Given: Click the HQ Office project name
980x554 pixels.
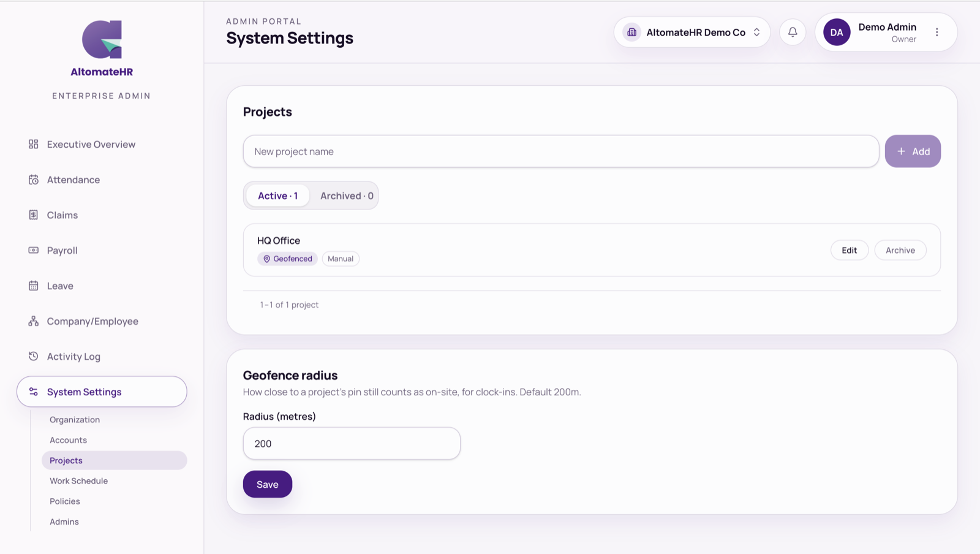Looking at the screenshot, I should (279, 240).
